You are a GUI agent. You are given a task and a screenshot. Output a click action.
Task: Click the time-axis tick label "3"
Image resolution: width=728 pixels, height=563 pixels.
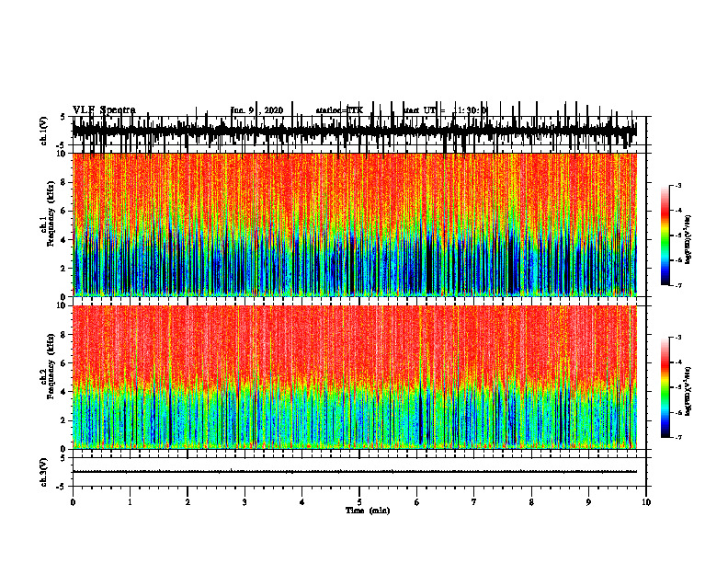coord(245,502)
